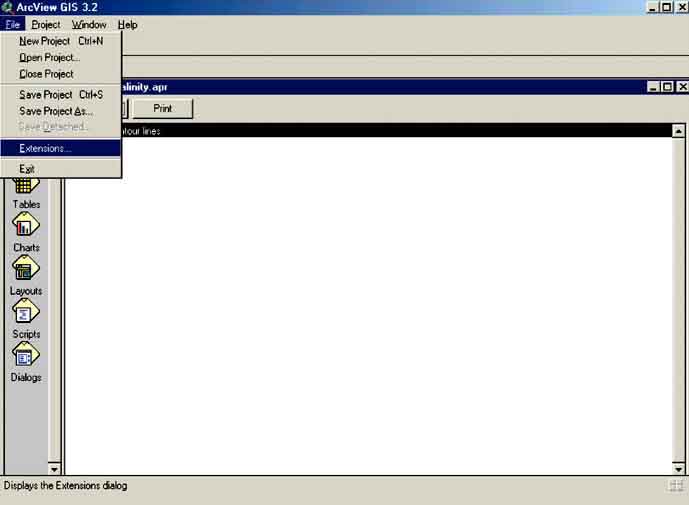Click Close Project in the menu
Image resolution: width=689 pixels, height=505 pixels.
tap(46, 74)
